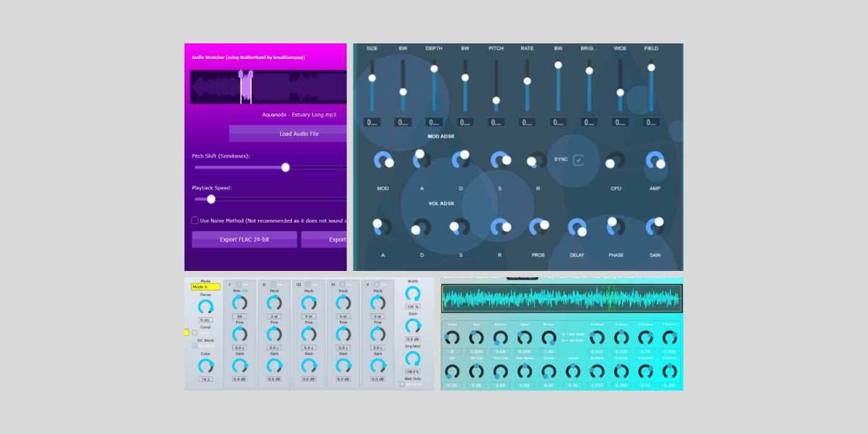The image size is (868, 434).
Task: Click the DELAY knob
Action: 577,227
